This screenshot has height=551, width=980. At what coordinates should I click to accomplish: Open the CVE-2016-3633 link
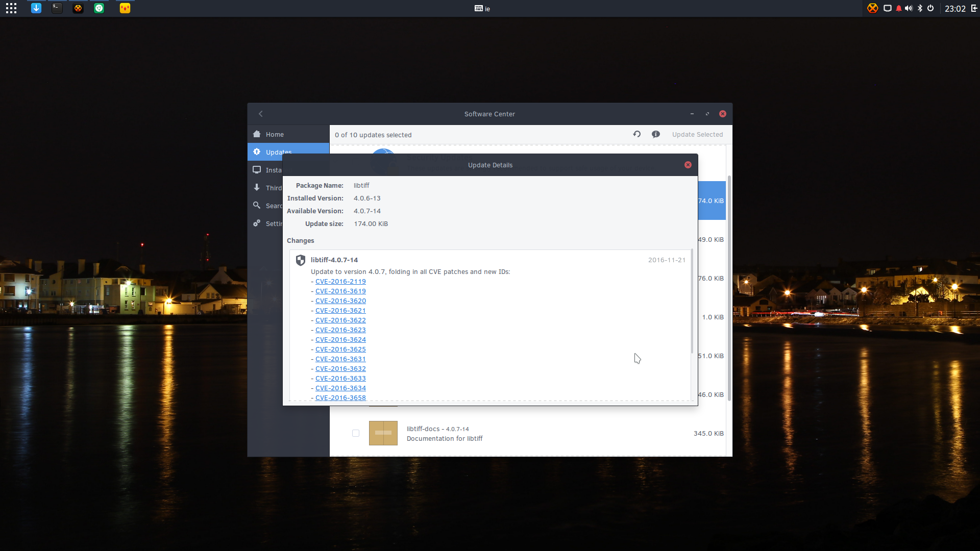click(x=340, y=379)
